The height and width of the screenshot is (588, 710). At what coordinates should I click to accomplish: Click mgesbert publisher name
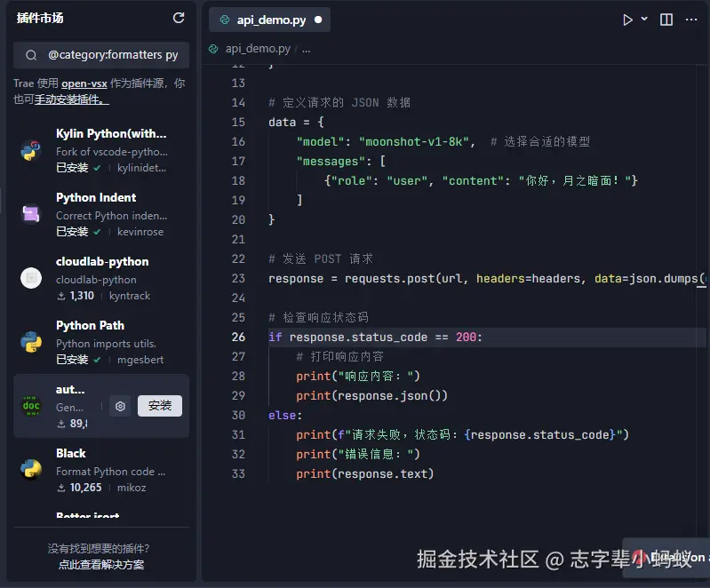click(x=140, y=360)
